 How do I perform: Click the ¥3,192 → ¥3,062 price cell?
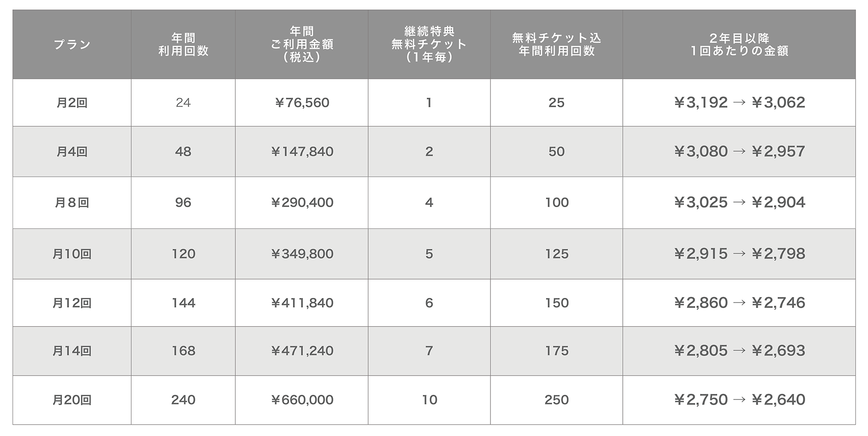point(739,102)
